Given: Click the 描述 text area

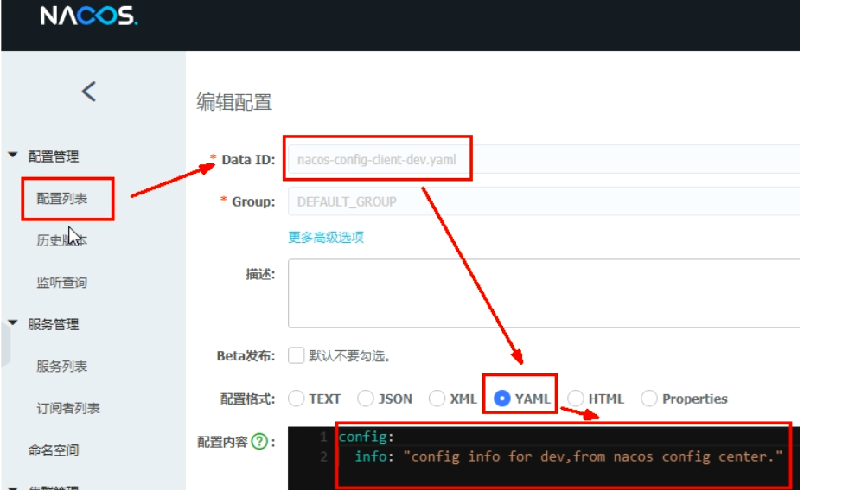Looking at the screenshot, I should click(x=544, y=293).
